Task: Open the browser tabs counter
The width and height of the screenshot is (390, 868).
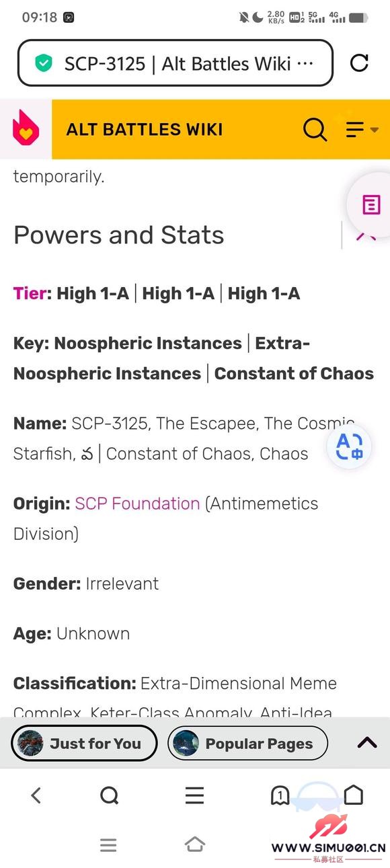Action: pos(280,796)
